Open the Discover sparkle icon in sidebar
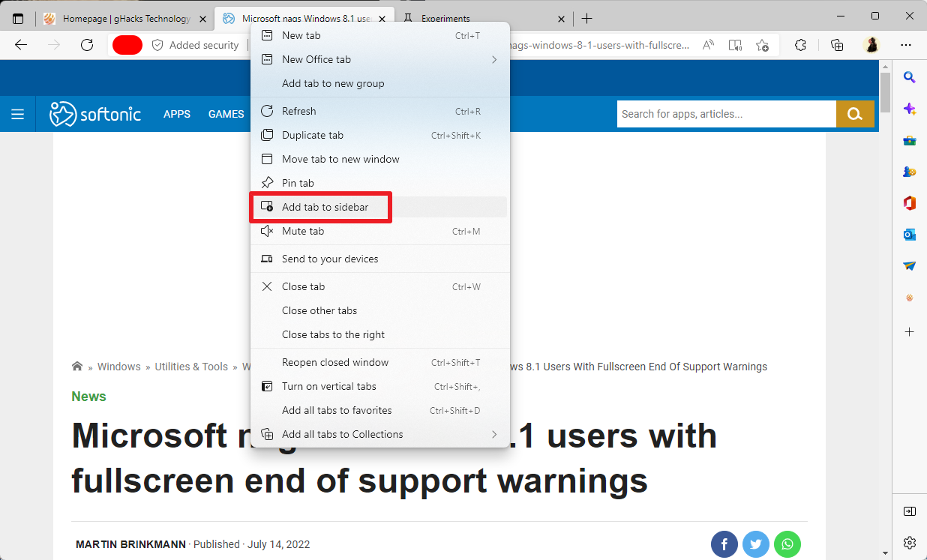The height and width of the screenshot is (560, 927). pyautogui.click(x=909, y=109)
